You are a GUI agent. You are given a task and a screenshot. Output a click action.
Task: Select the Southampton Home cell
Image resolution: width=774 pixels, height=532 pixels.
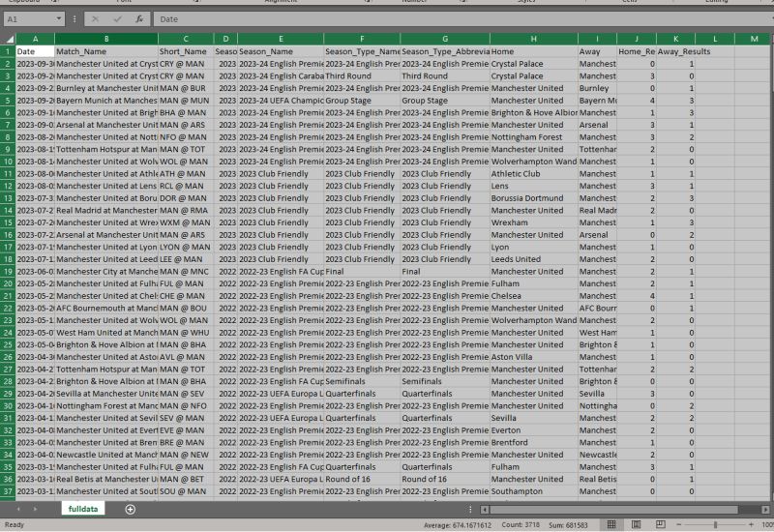point(534,491)
